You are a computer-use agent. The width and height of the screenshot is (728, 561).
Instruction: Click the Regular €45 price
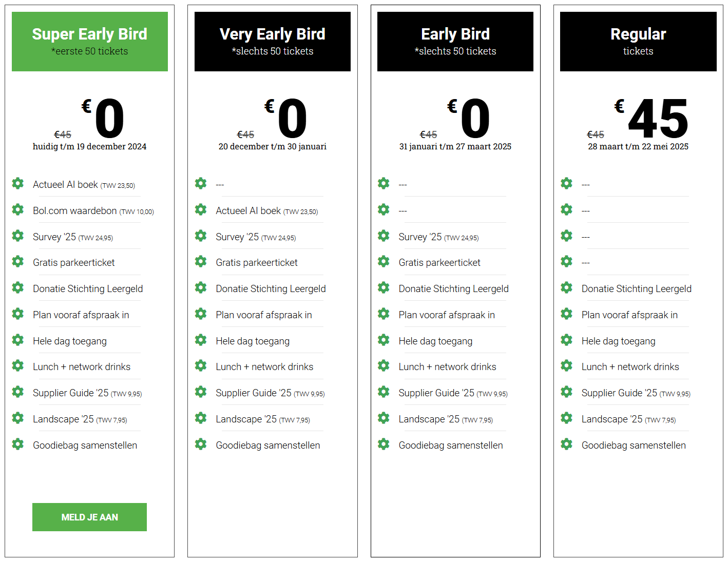tap(652, 119)
